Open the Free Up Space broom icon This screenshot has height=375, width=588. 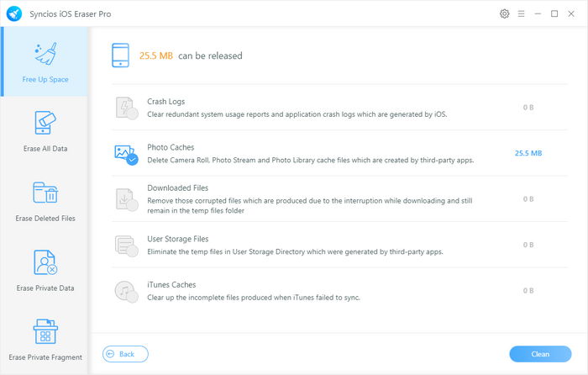point(45,53)
